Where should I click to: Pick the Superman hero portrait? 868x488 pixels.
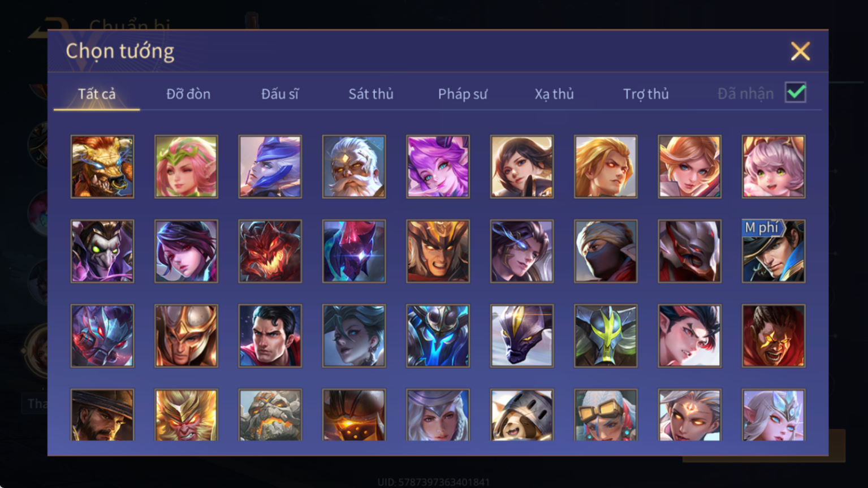tap(270, 336)
